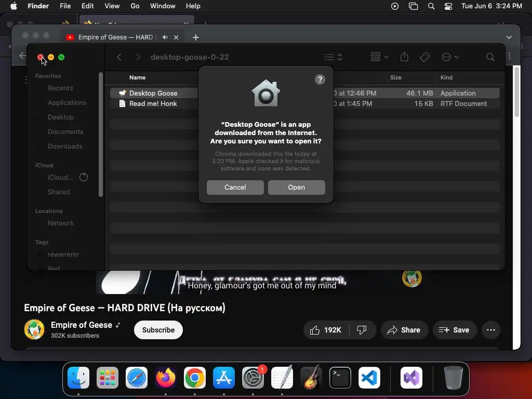Select Documents in Finder sidebar
Screen dimensions: 532x399
coord(65,131)
